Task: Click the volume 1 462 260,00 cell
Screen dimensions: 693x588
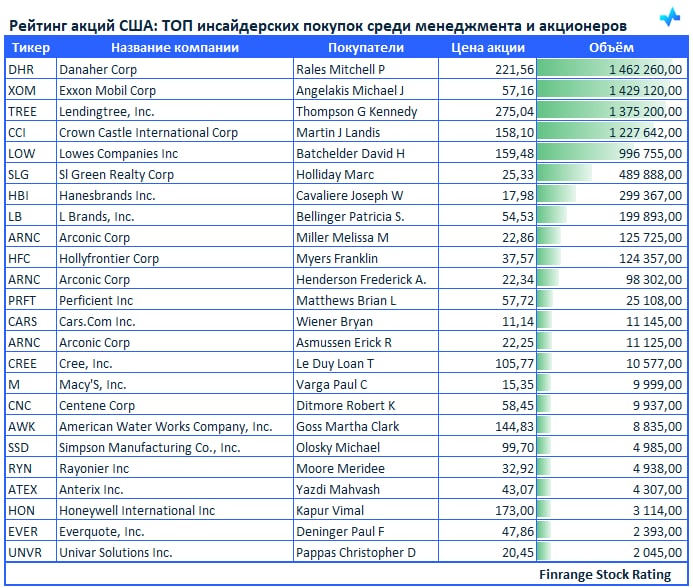Action: [x=612, y=69]
